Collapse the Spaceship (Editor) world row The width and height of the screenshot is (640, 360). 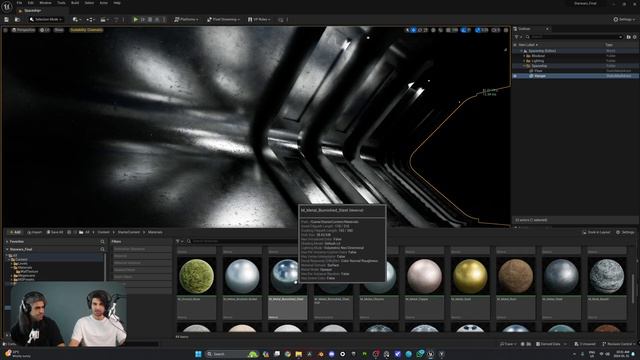click(x=522, y=51)
